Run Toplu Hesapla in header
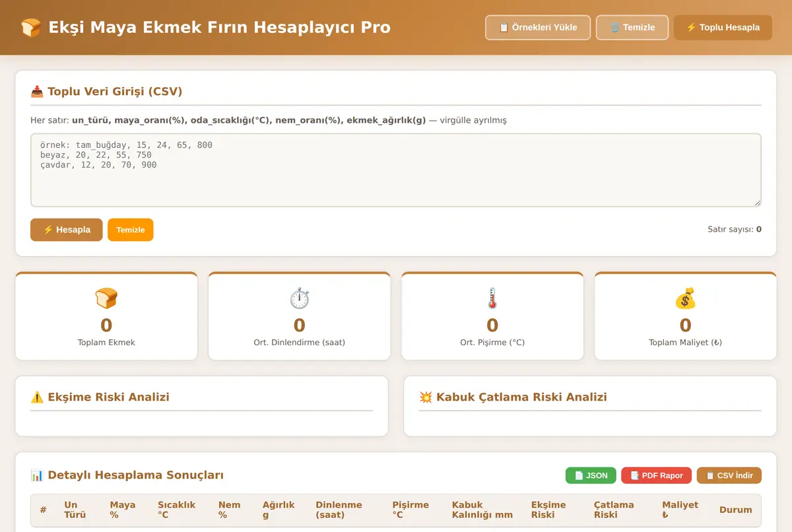The width and height of the screenshot is (792, 532). point(723,28)
